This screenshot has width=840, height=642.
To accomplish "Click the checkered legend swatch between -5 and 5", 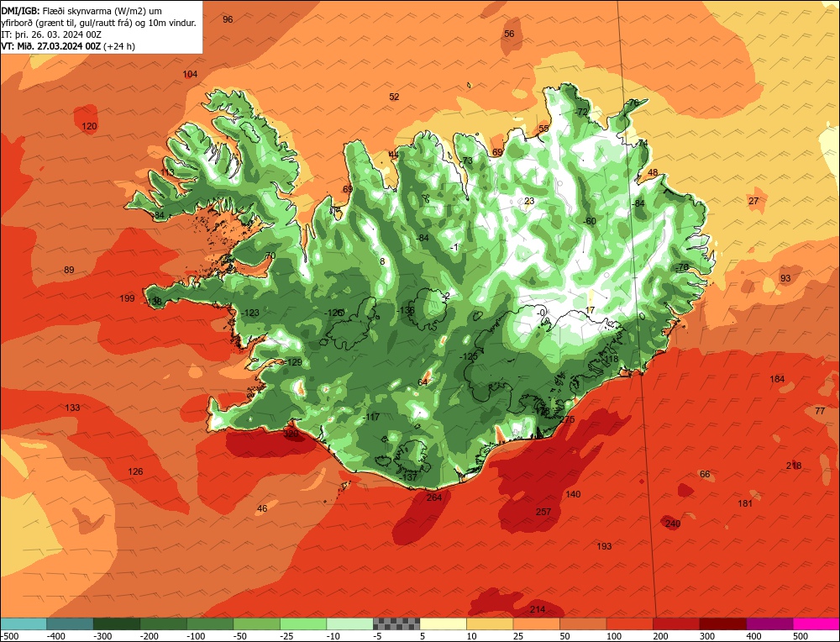I will pyautogui.click(x=396, y=624).
